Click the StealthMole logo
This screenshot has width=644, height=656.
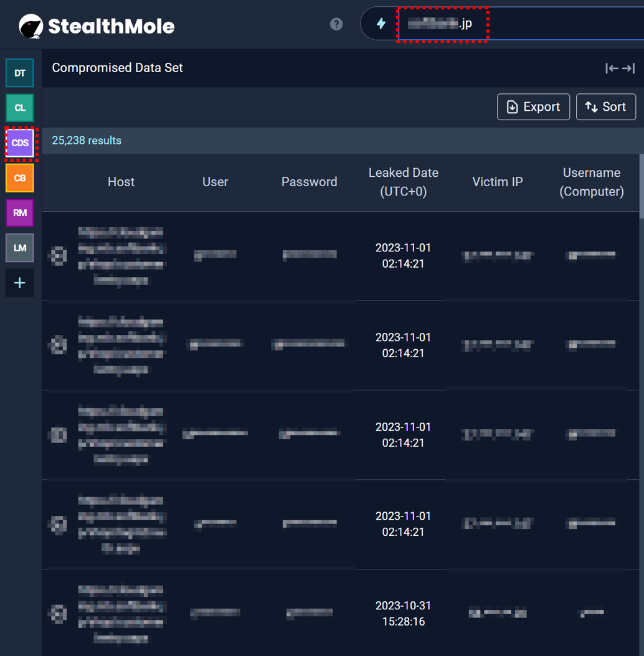click(x=97, y=26)
